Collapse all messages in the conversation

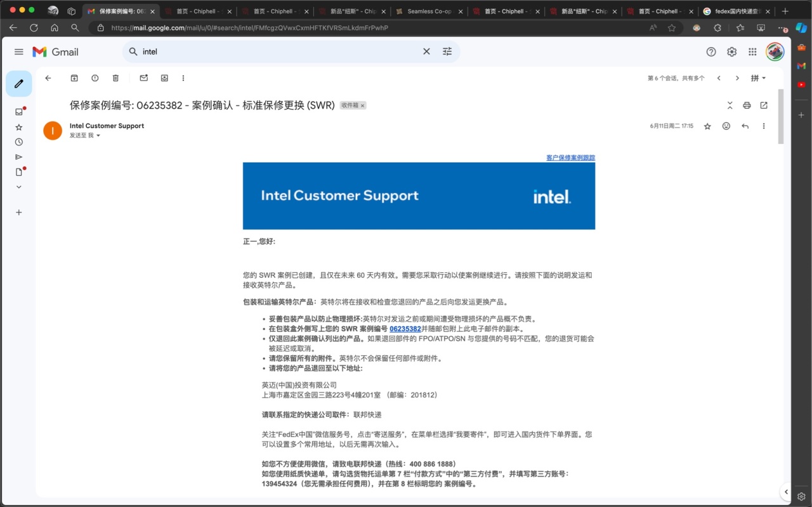[730, 105]
